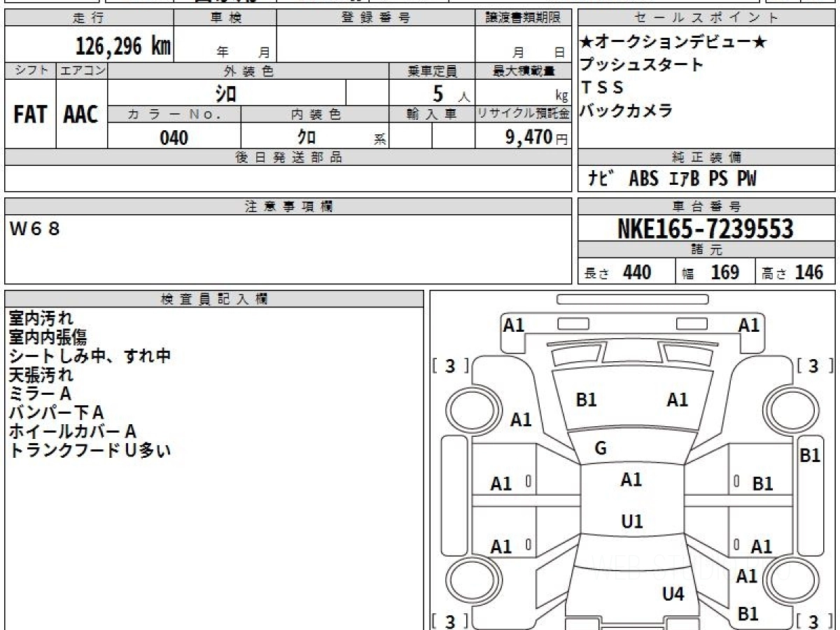This screenshot has width=840, height=630.
Task: Select chassis number NKE165-7239553
Action: pyautogui.click(x=706, y=229)
